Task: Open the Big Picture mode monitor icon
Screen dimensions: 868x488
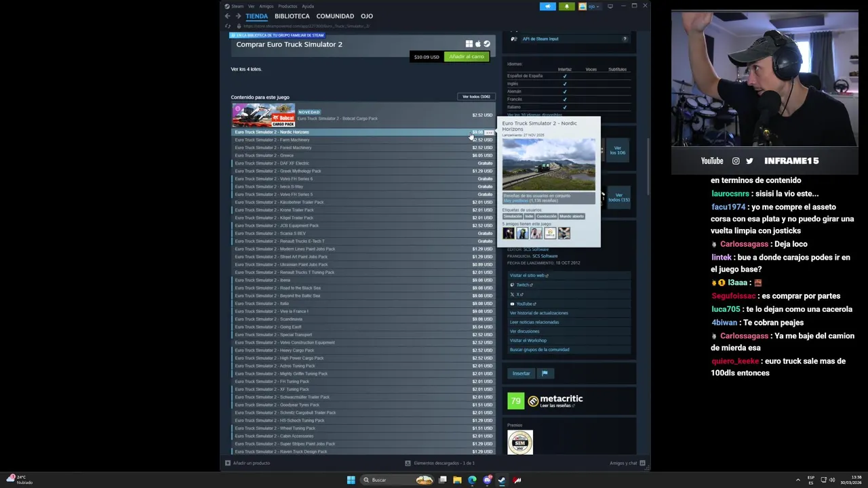Action: [610, 6]
